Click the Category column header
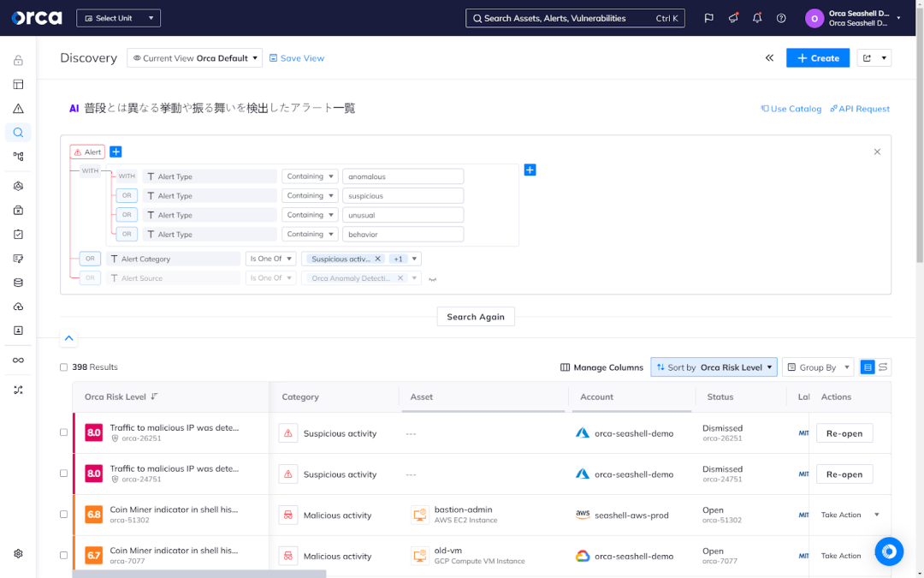Screen dimensions: 924x578 pyautogui.click(x=300, y=397)
